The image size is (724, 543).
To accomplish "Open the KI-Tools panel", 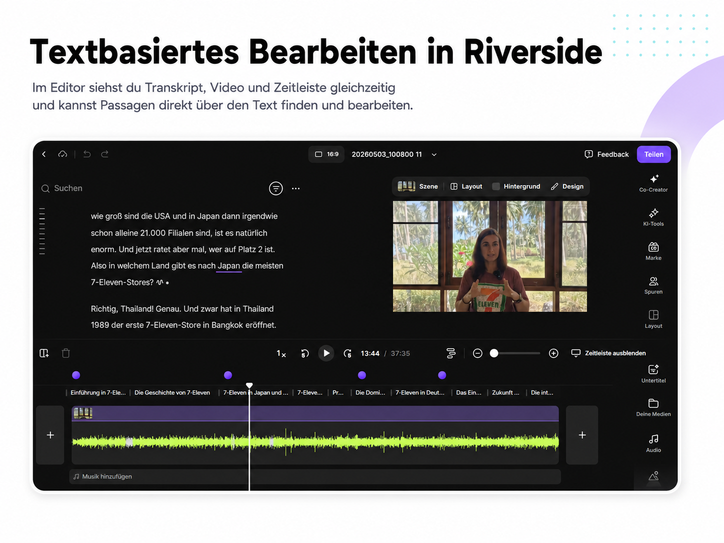I will coord(653,217).
